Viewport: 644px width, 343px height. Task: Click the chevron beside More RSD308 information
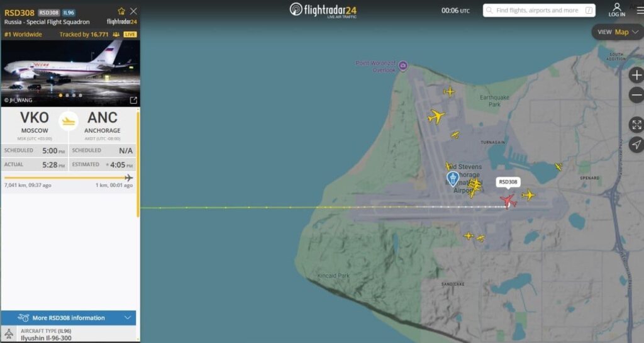pyautogui.click(x=128, y=318)
